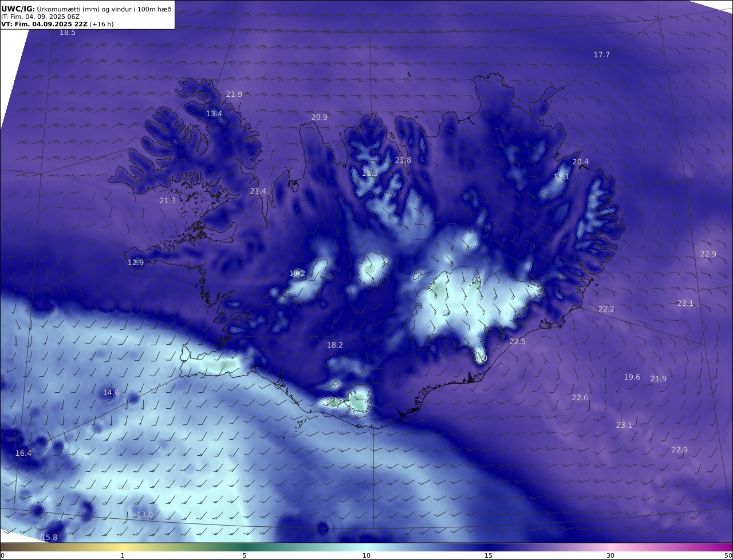Click the map value 20.4

581,162
